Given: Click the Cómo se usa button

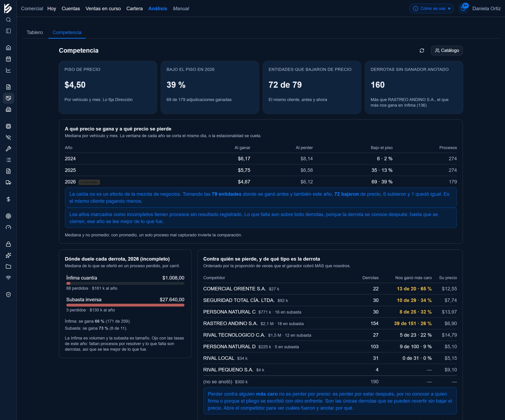Looking at the screenshot, I should (x=431, y=8).
